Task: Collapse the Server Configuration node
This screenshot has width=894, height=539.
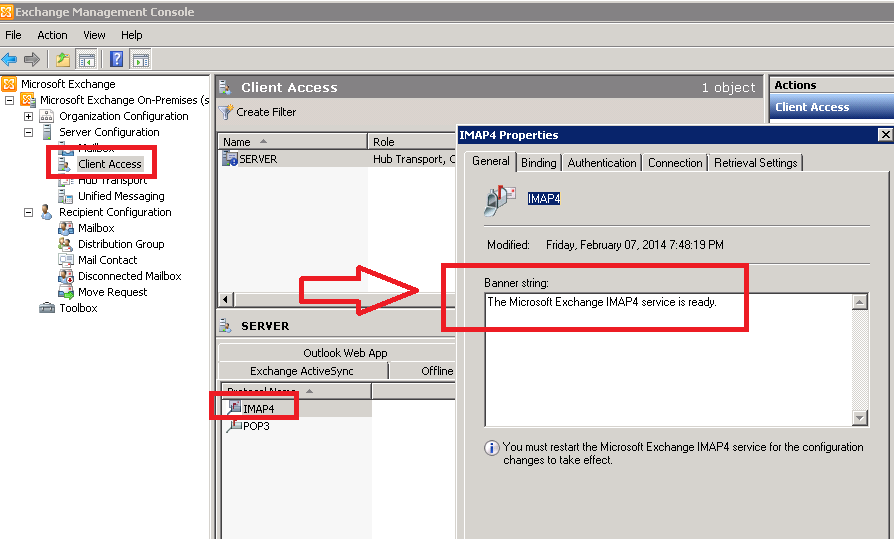Action: (29, 132)
